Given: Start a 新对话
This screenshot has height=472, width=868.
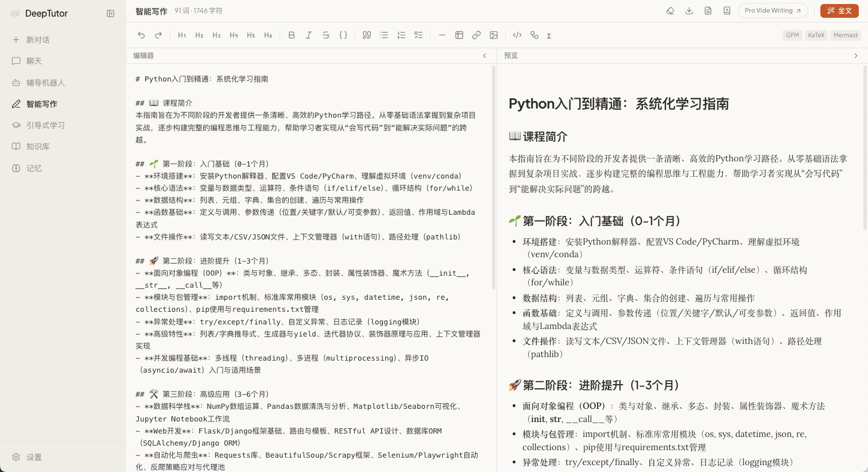Looking at the screenshot, I should coord(63,40).
